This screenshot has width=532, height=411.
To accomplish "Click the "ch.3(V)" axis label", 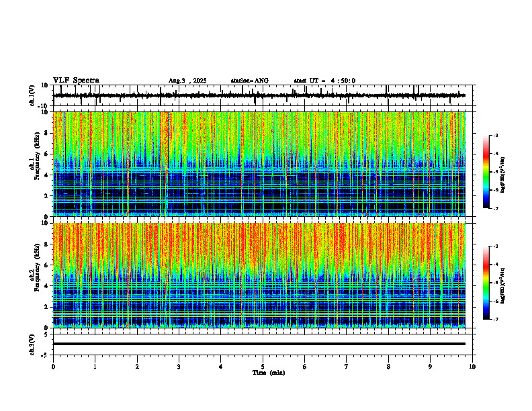I will (32, 345).
